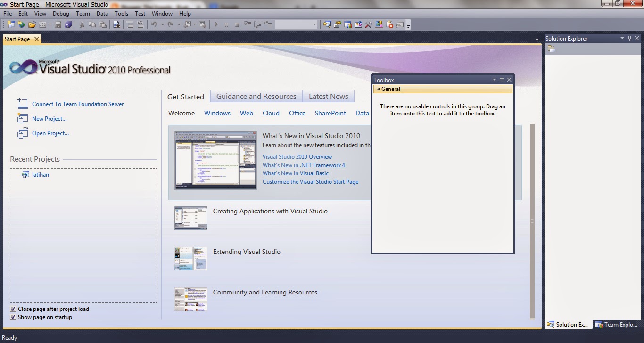The image size is (644, 343).
Task: Click the Paste clipboard toolbar icon
Action: (102, 24)
